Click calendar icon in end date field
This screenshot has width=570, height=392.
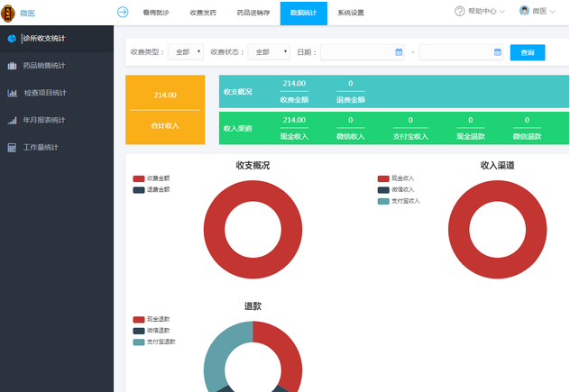coord(497,52)
